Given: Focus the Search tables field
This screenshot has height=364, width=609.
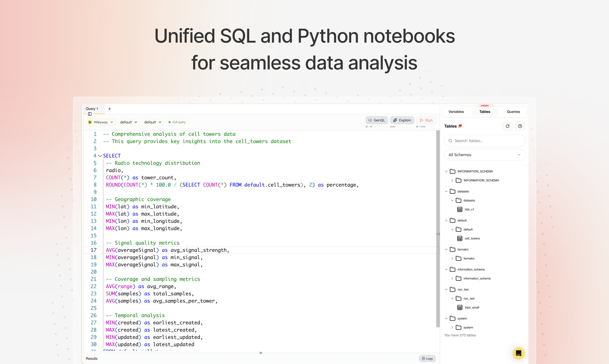Looking at the screenshot, I should [x=484, y=141].
